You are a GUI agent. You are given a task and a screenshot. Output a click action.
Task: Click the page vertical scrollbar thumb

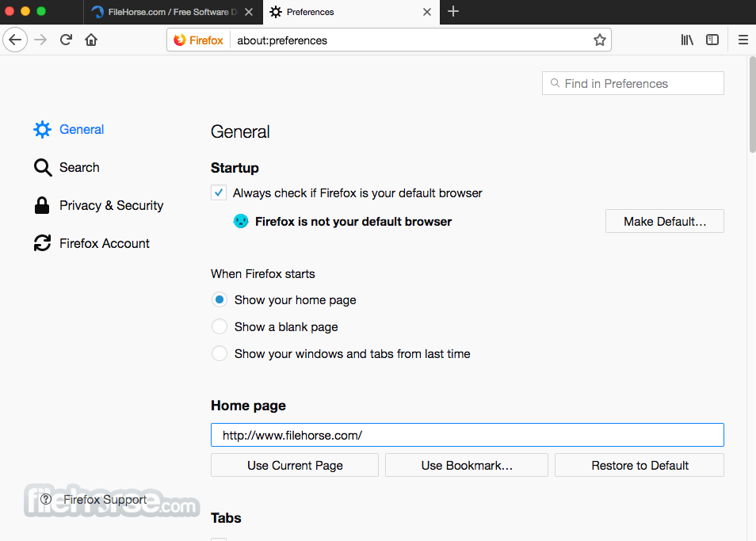pyautogui.click(x=752, y=105)
